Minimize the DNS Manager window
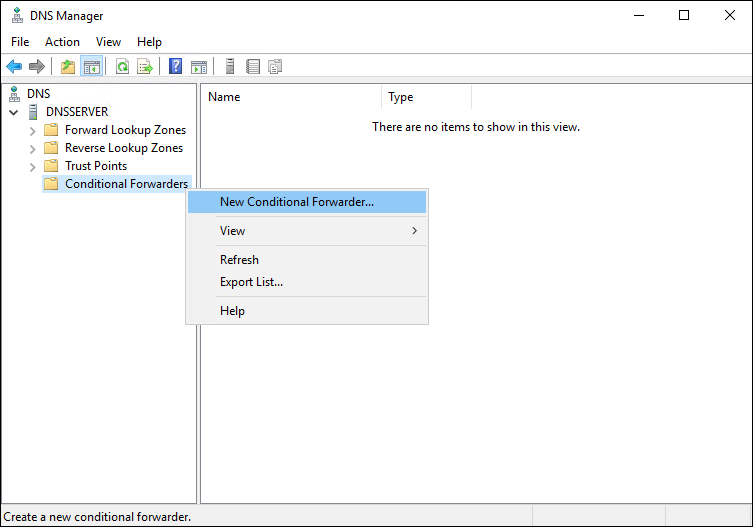 (639, 15)
